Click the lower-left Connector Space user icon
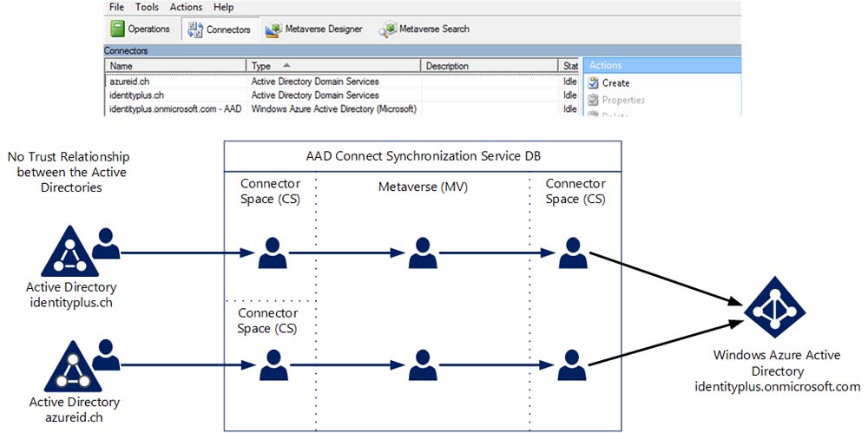The width and height of the screenshot is (868, 433). [273, 365]
